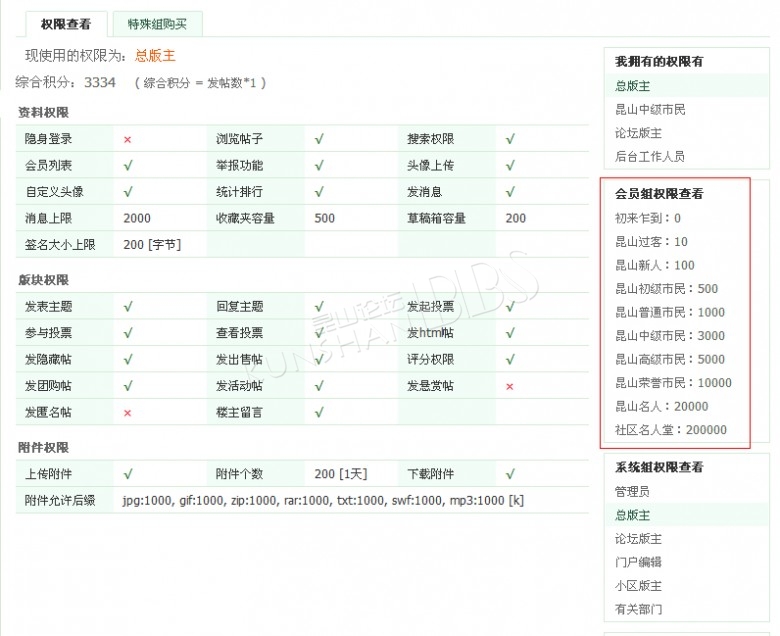
Task: Click the 签名大小上限 value 200 [字节]
Action: click(x=152, y=245)
